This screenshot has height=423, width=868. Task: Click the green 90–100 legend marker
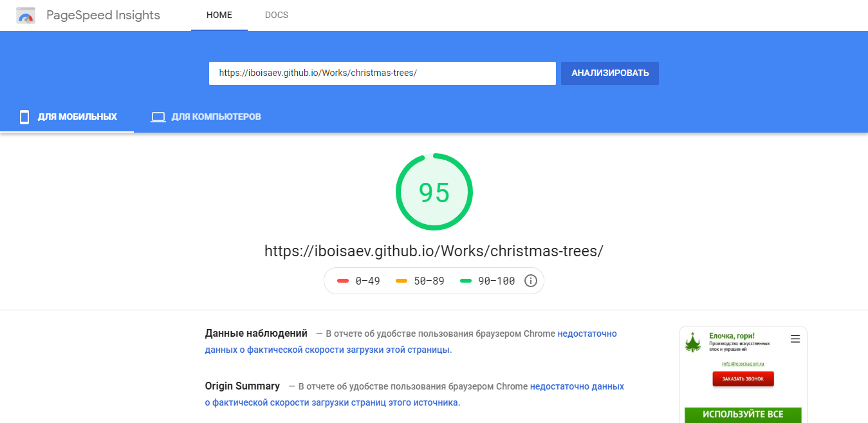466,281
